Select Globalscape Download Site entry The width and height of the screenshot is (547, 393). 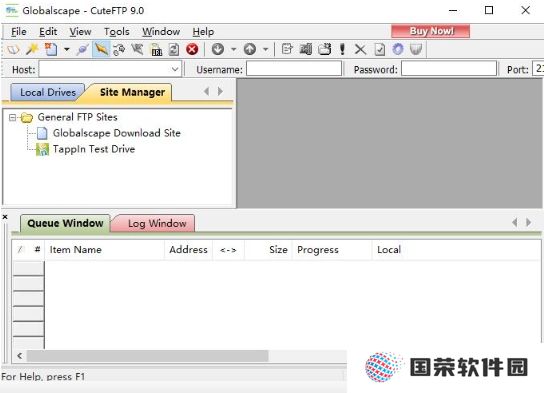tap(117, 133)
